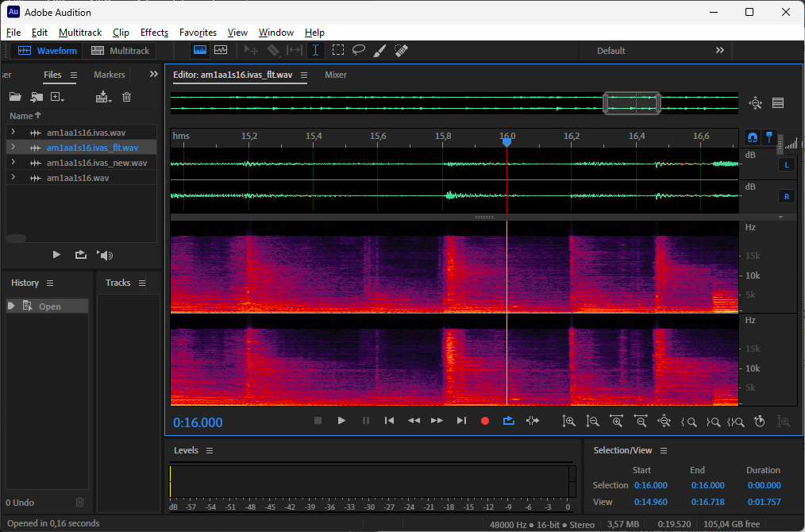Click the red Record button

(x=485, y=421)
